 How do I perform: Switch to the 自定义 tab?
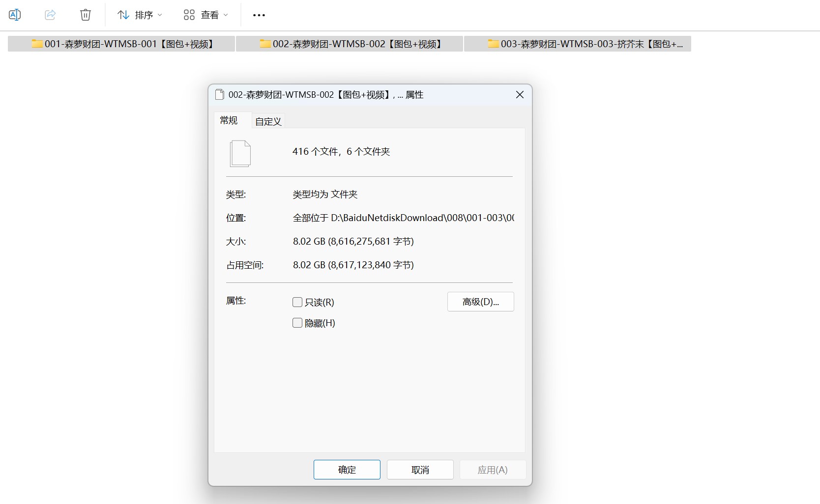[268, 121]
